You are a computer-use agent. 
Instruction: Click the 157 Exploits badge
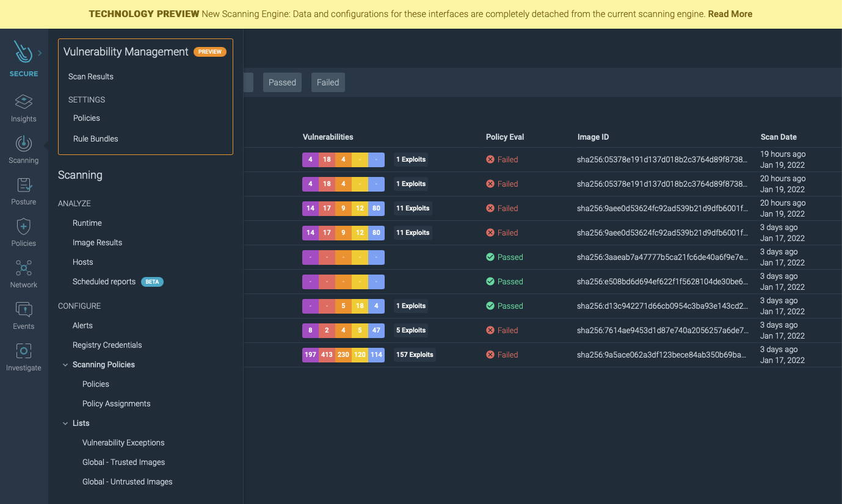pos(415,355)
